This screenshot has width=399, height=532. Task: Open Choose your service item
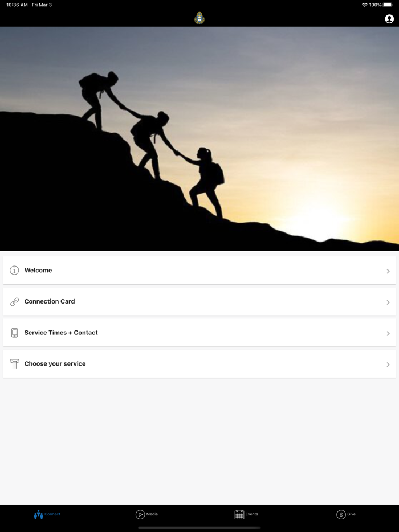tap(199, 364)
